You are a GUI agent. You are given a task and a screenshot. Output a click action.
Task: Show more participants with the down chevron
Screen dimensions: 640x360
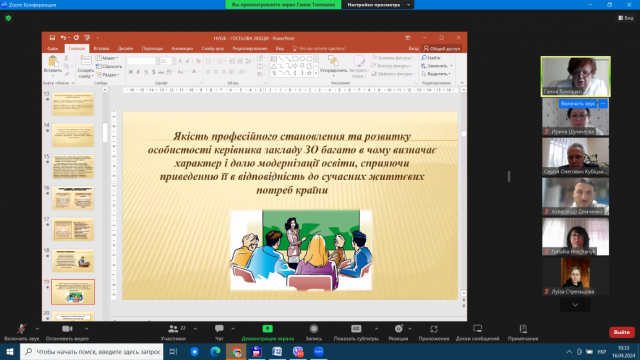click(575, 305)
